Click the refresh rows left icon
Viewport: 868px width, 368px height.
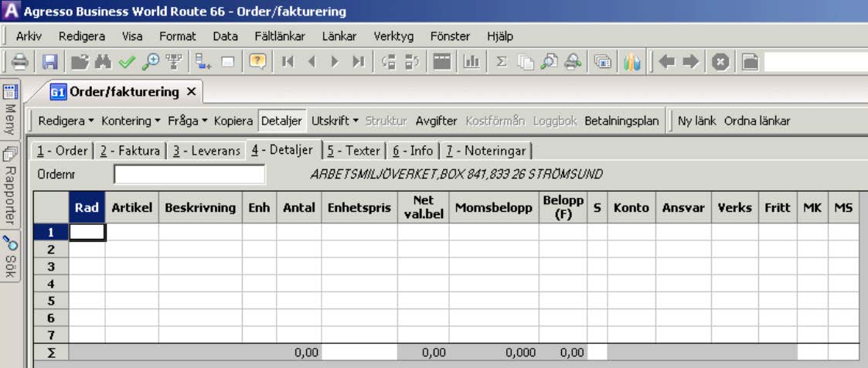389,61
